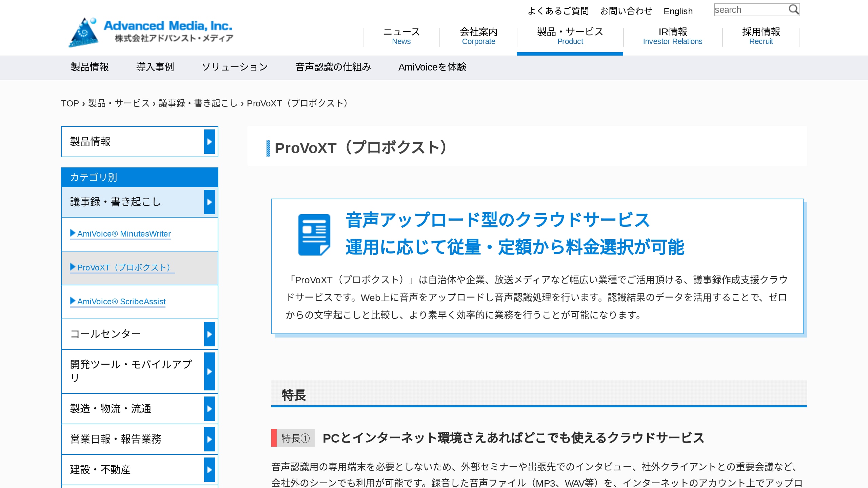The image size is (868, 488).
Task: Click the 特長① label badge
Action: (x=293, y=438)
